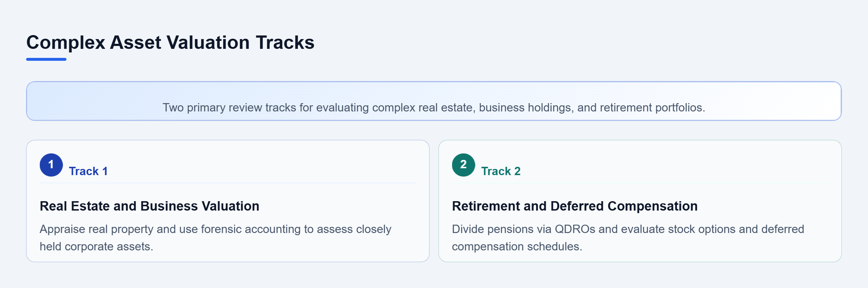
Task: Click the "Two primary review tracks" summary sentence
Action: 434,107
